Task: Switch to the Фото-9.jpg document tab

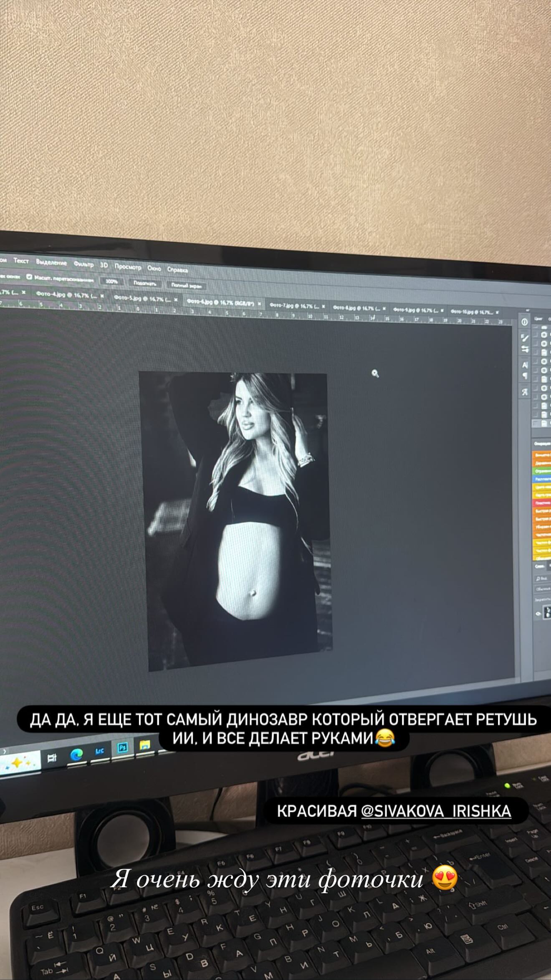Action: (x=419, y=310)
